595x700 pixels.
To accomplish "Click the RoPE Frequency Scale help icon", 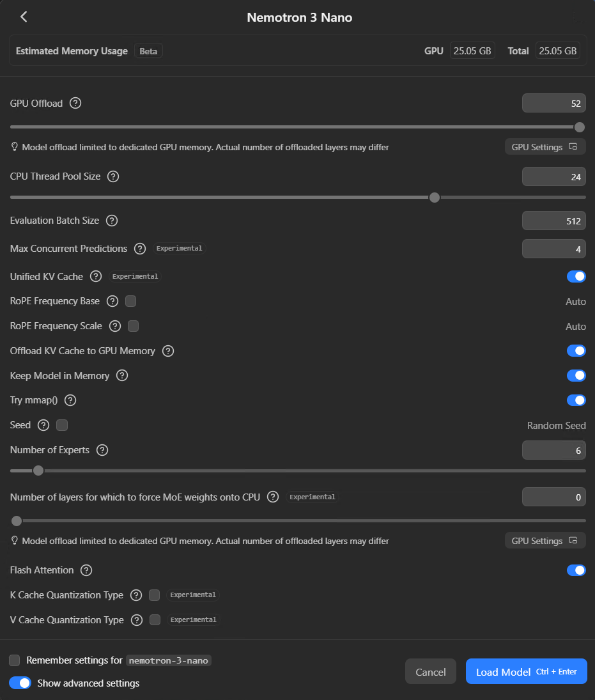I will 115,326.
